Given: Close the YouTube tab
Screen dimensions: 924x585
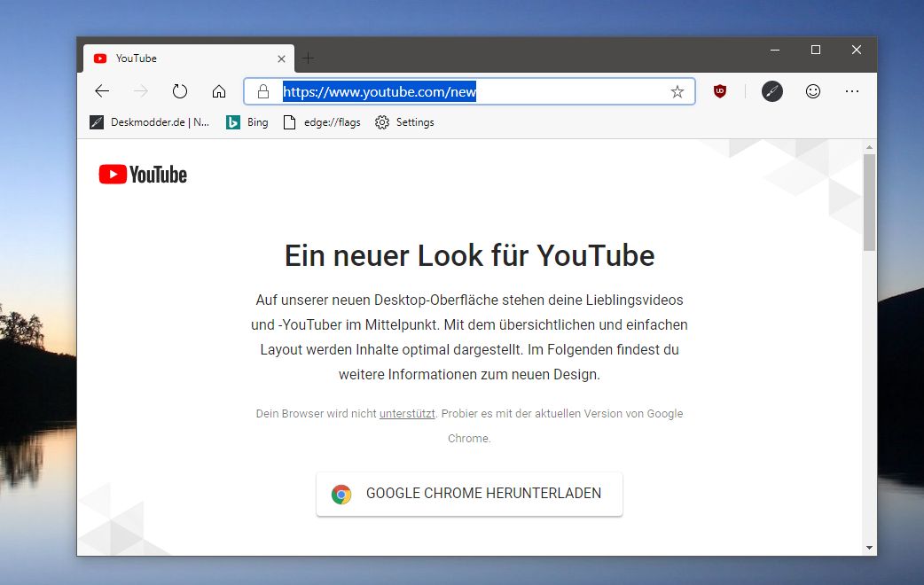Looking at the screenshot, I should click(281, 58).
